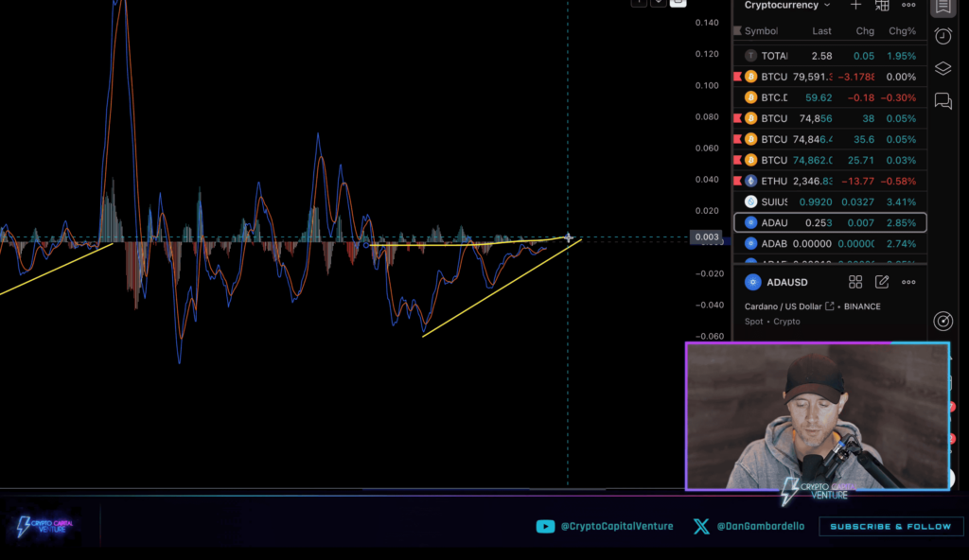Open three-dot menu in ADAUSD details
The width and height of the screenshot is (969, 560).
pos(908,282)
